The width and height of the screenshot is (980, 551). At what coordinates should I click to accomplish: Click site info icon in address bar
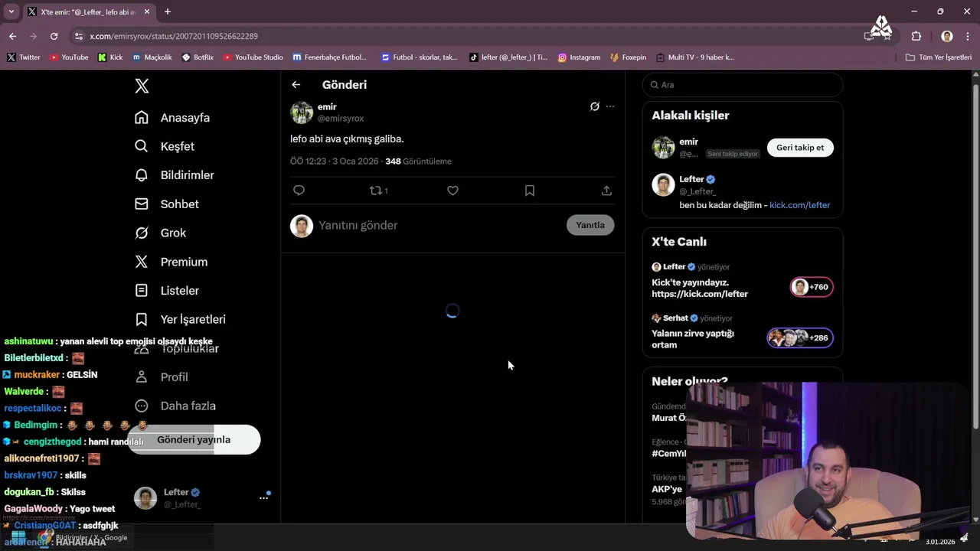(78, 36)
